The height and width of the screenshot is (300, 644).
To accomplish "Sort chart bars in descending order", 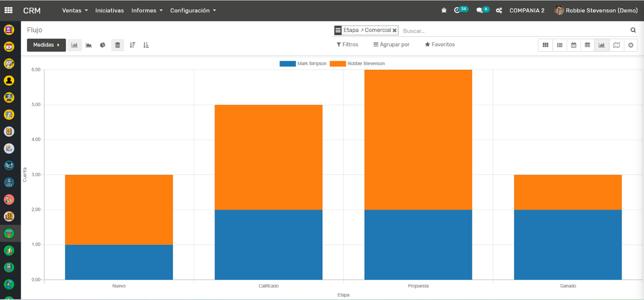I will click(x=132, y=45).
